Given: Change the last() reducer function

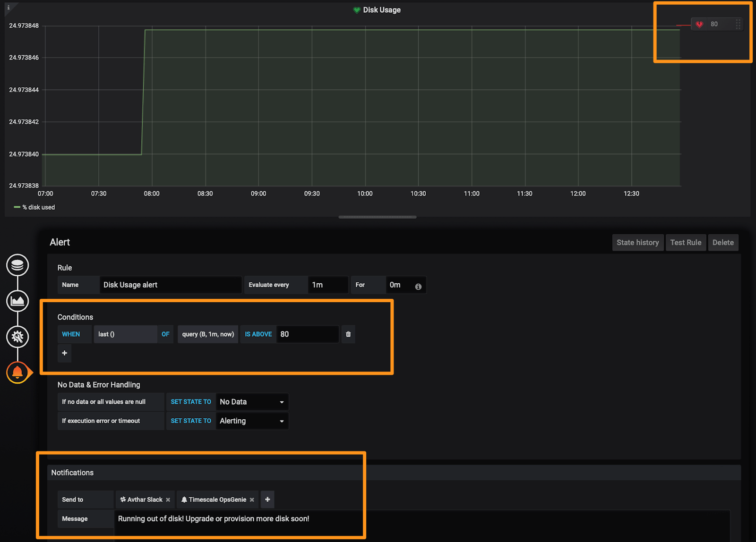Looking at the screenshot, I should pos(125,334).
